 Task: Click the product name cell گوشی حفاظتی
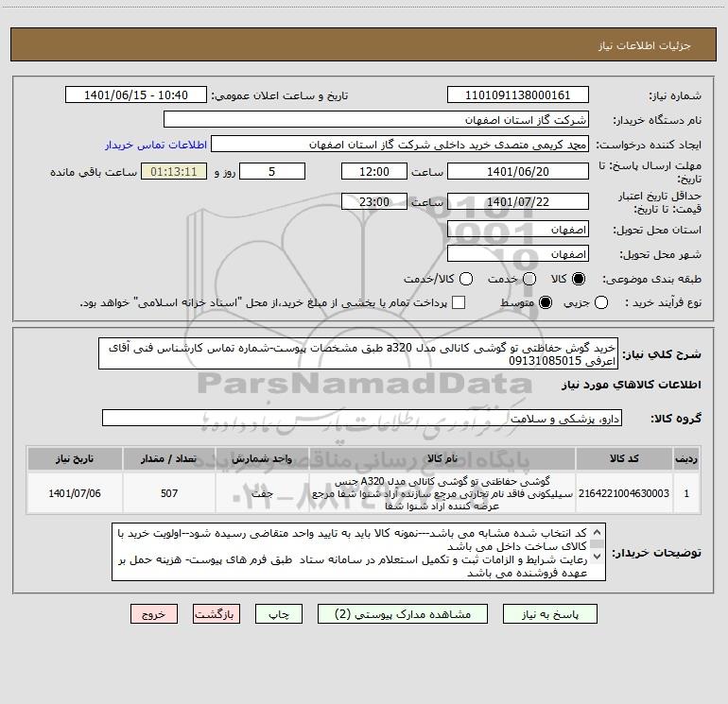(x=442, y=493)
